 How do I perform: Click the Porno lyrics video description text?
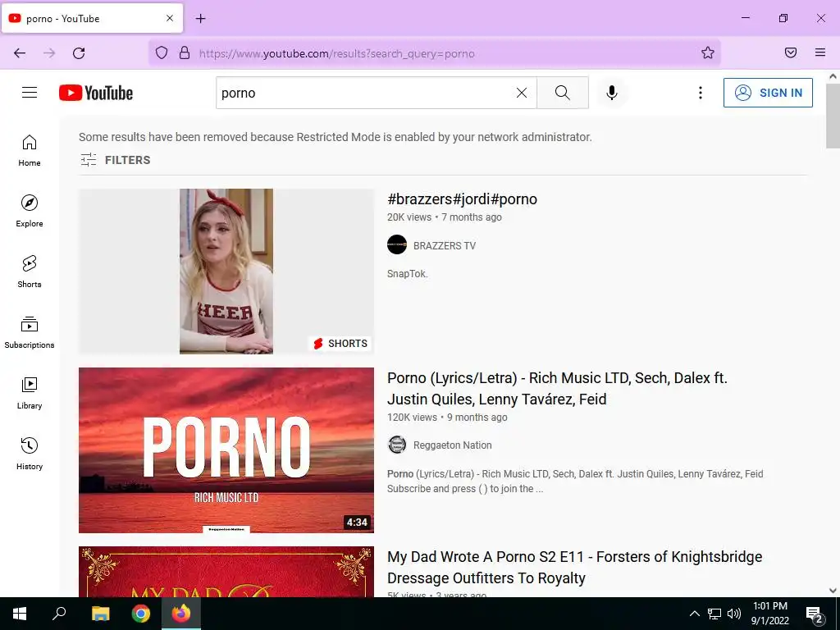[x=575, y=481]
